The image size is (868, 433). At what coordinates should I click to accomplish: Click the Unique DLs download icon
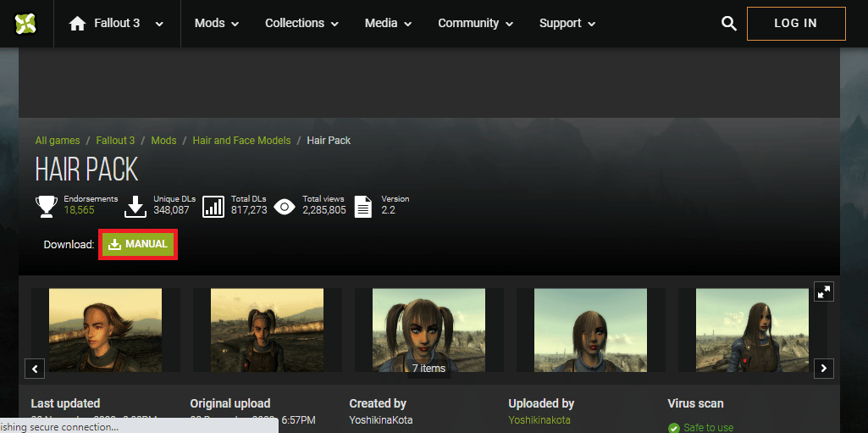(x=135, y=207)
